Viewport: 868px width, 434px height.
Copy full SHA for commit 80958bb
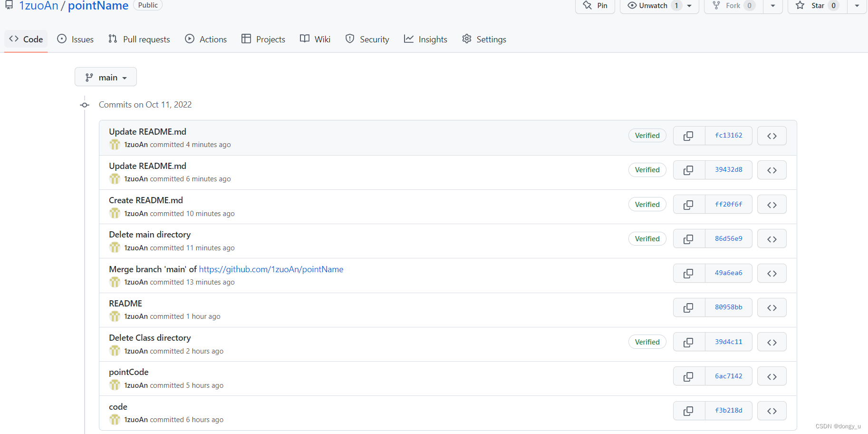coord(689,307)
